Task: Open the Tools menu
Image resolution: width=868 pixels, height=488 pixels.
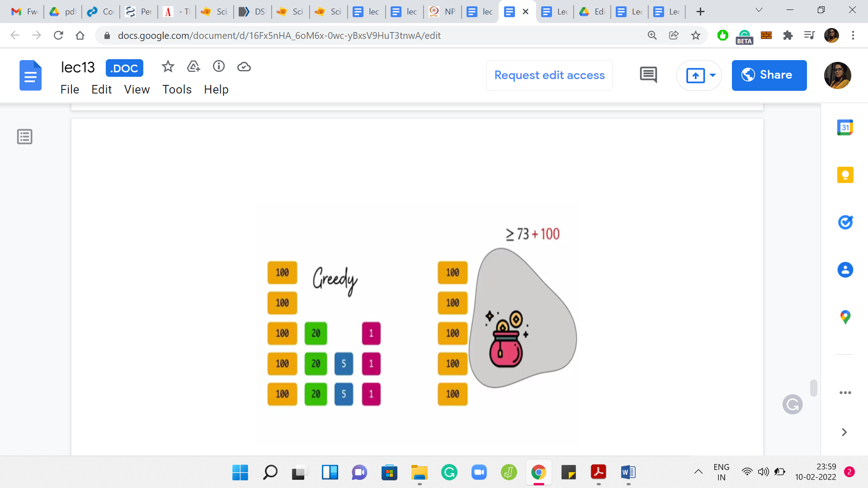Action: [177, 89]
